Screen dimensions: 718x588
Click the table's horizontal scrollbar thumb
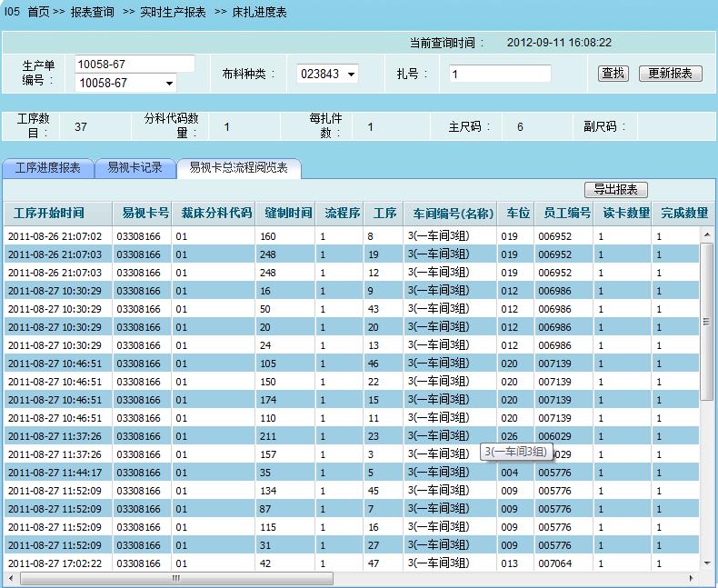click(x=173, y=578)
